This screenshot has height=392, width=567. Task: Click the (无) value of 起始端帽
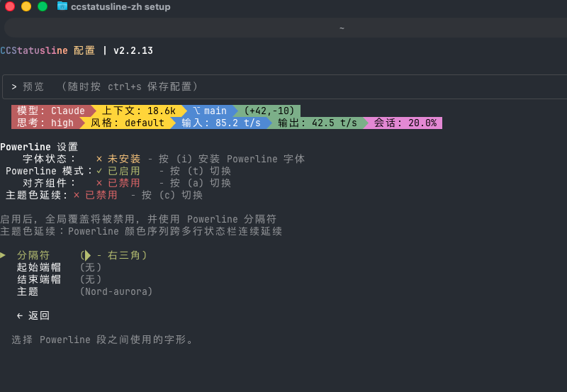tap(91, 268)
